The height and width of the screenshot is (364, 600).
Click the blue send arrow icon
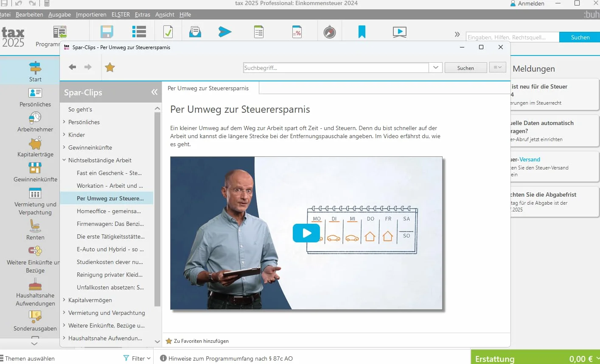coord(225,32)
